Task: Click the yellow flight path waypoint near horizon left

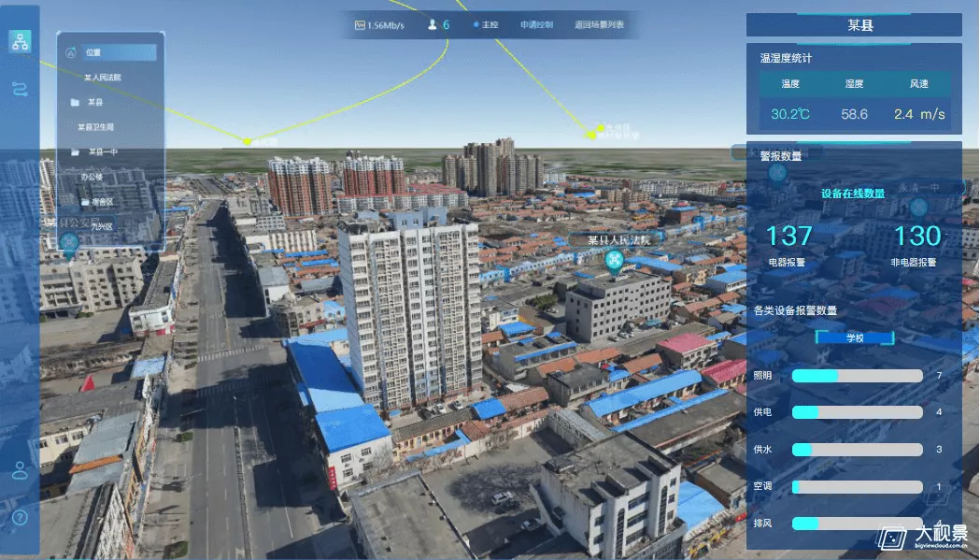Action: pos(247,141)
